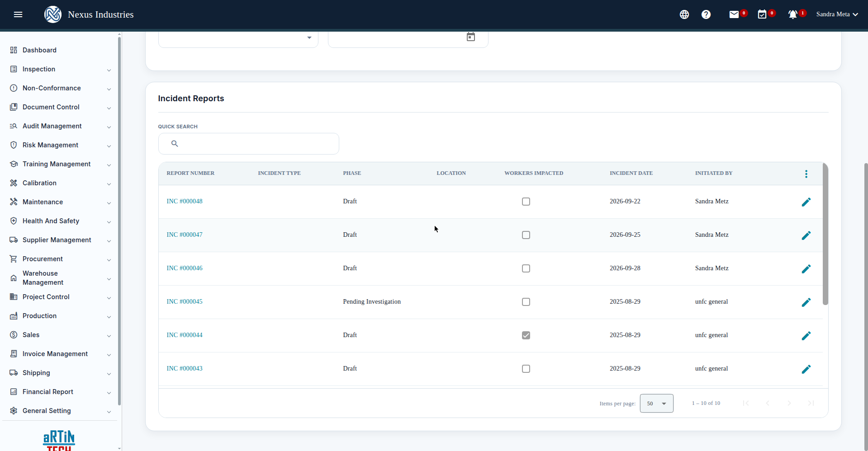Toggle workers impacted checkbox for INC #000048
The image size is (868, 451).
pyautogui.click(x=526, y=202)
